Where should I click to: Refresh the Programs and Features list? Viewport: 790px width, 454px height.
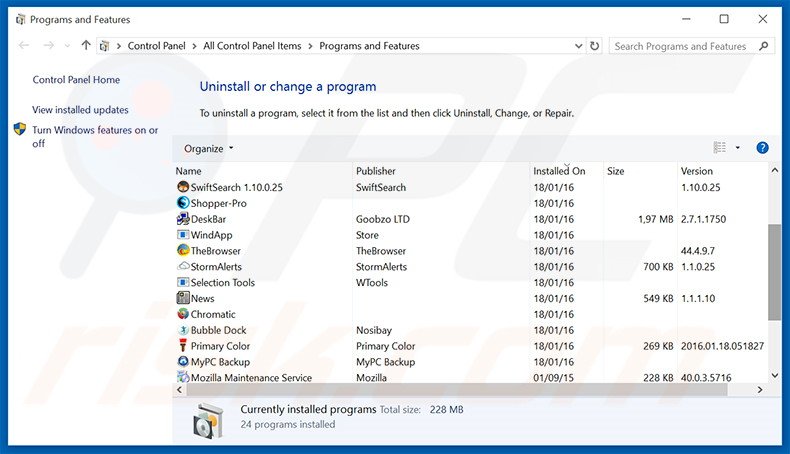595,46
